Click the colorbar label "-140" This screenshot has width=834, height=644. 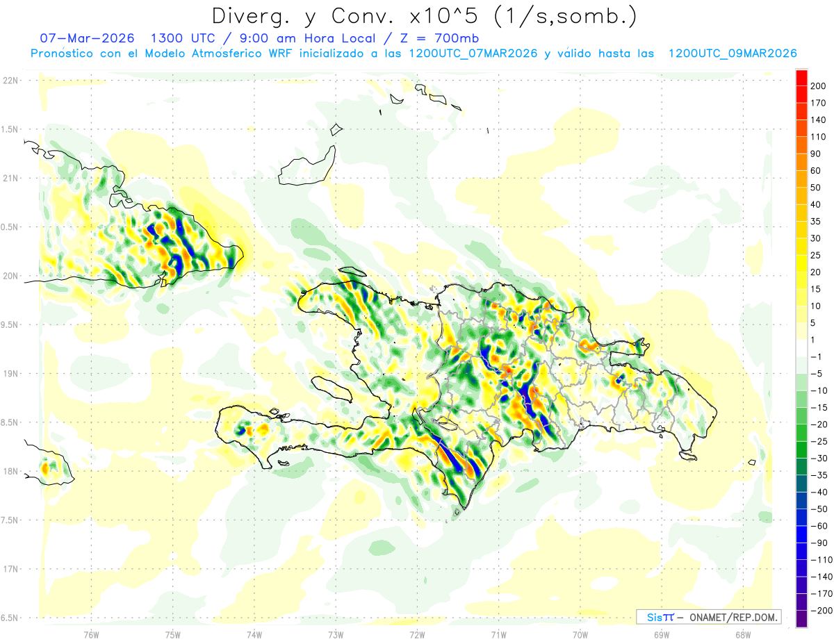[821, 577]
